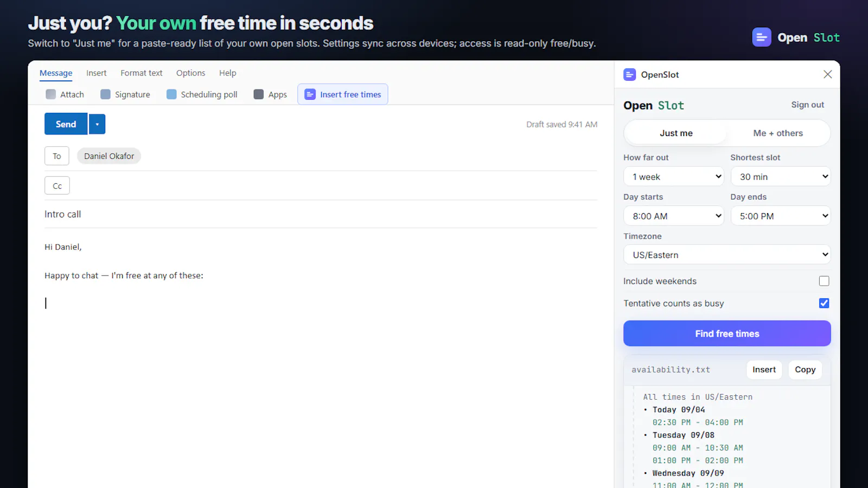Click the Find free times button
The image size is (868, 488).
727,333
